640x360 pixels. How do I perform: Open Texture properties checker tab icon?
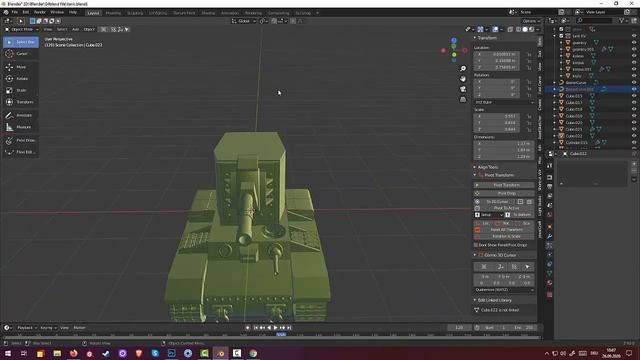(550, 294)
